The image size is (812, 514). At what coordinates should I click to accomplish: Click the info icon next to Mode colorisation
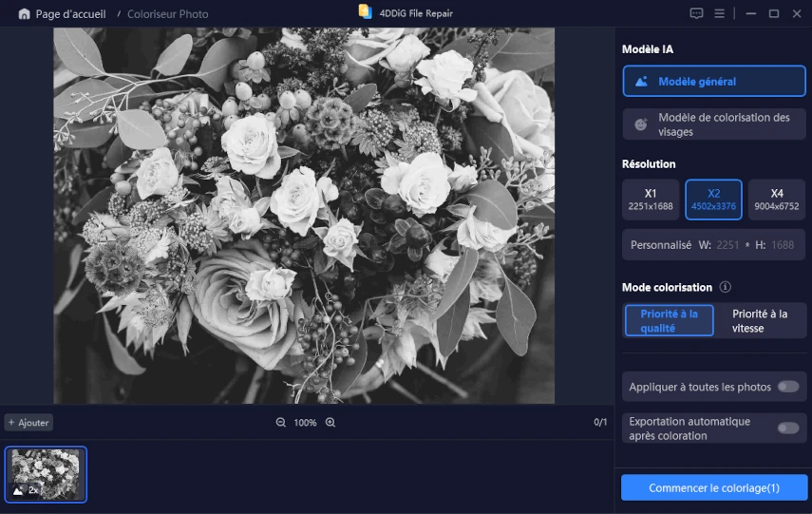(x=726, y=287)
